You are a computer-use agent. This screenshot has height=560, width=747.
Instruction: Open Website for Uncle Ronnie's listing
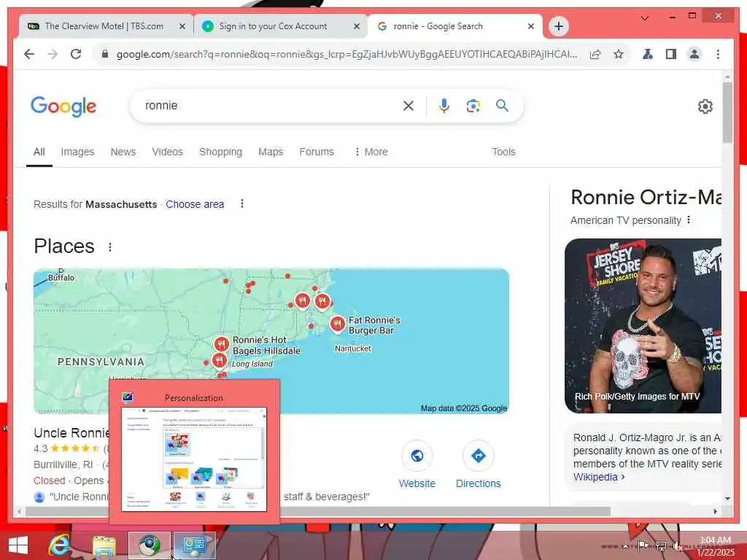coord(417,464)
